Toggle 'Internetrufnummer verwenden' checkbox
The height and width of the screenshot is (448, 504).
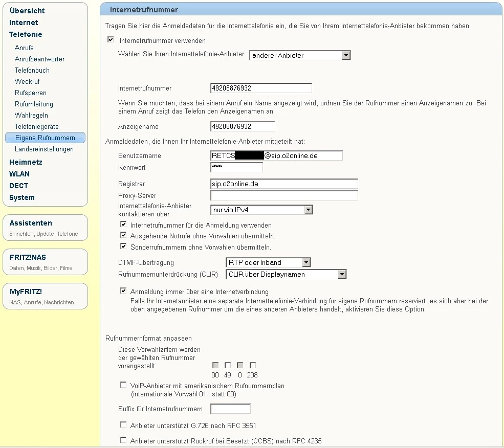[111, 39]
